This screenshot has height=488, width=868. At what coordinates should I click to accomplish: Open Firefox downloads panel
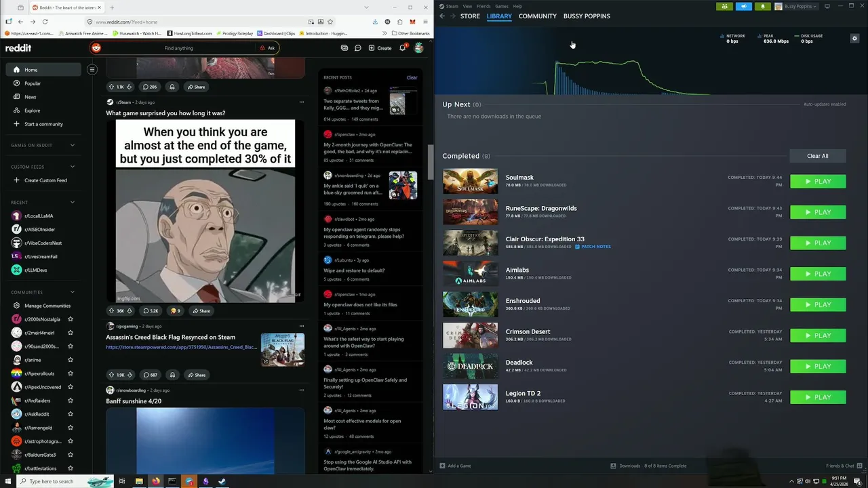(375, 22)
